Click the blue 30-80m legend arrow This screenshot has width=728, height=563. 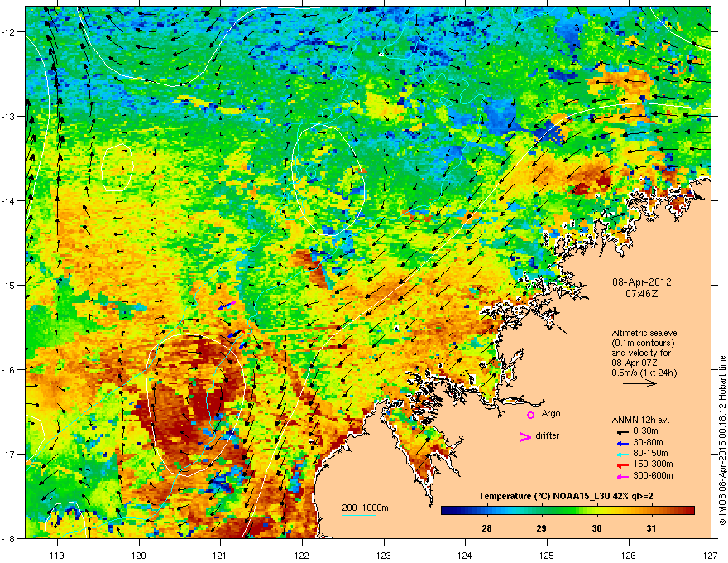pos(623,443)
